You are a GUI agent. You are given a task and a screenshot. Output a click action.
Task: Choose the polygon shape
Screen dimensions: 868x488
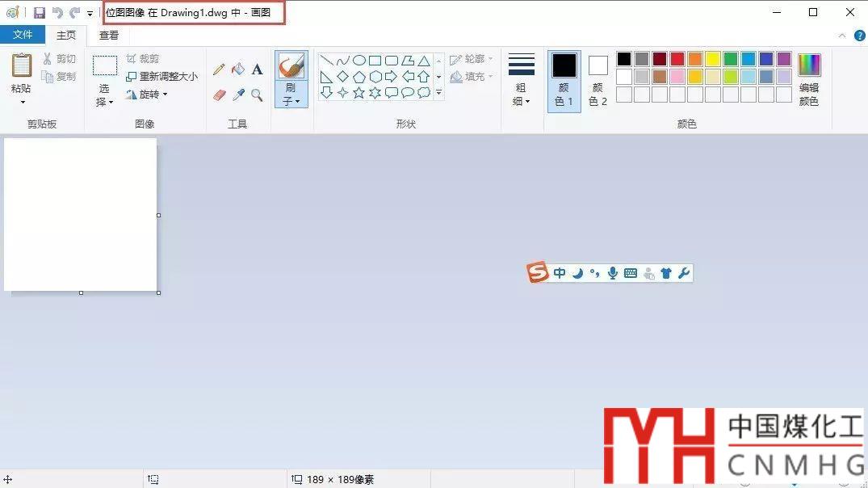[408, 61]
